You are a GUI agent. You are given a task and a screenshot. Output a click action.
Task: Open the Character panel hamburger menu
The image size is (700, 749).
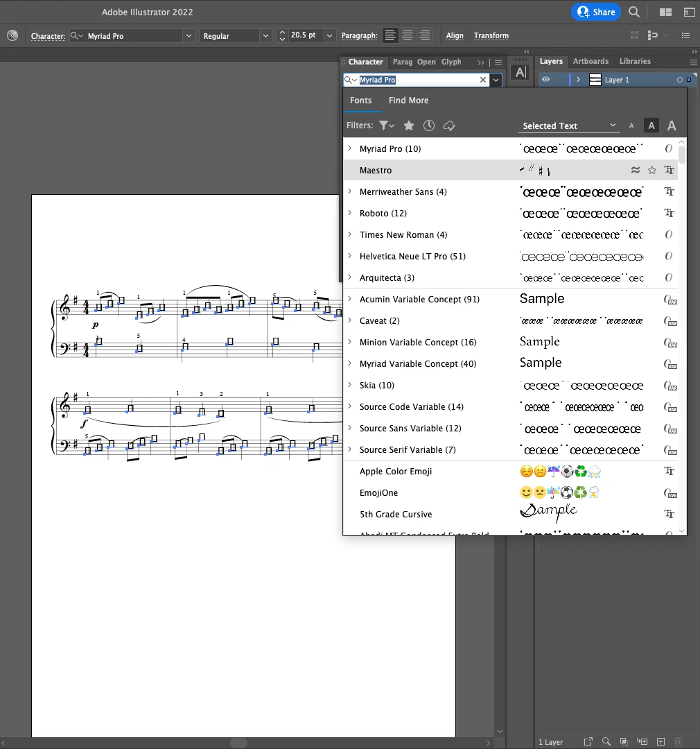(498, 62)
